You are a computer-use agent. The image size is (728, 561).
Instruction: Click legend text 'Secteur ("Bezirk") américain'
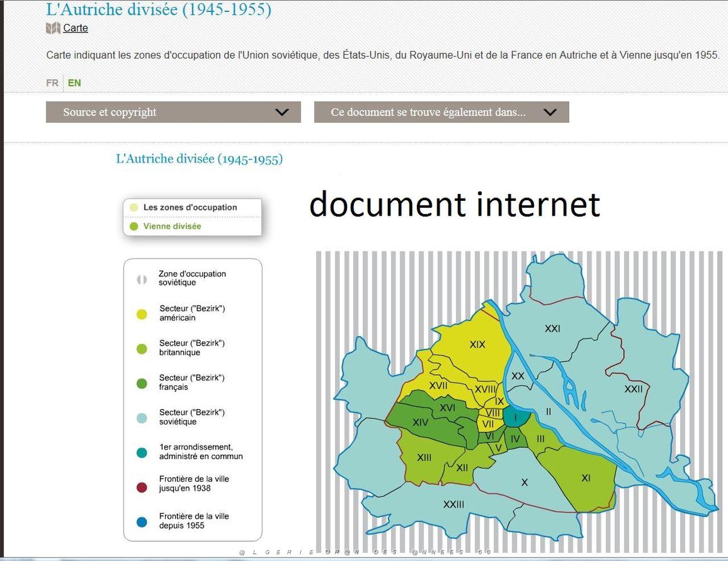click(x=192, y=313)
